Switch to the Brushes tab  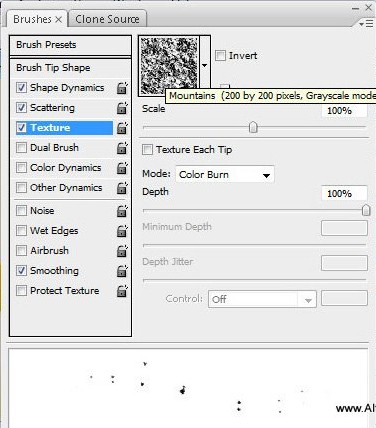(37, 19)
